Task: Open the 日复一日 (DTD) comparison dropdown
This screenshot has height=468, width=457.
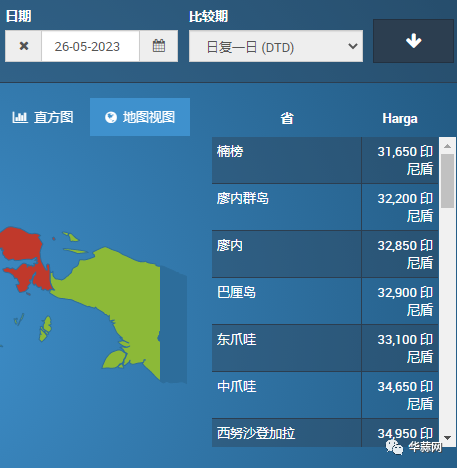Action: [x=276, y=46]
